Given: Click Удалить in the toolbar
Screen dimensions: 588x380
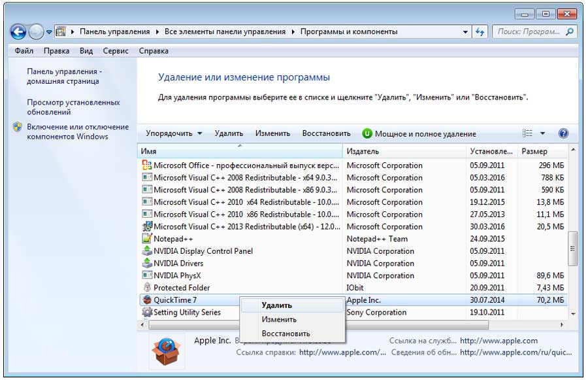Looking at the screenshot, I should coord(229,133).
